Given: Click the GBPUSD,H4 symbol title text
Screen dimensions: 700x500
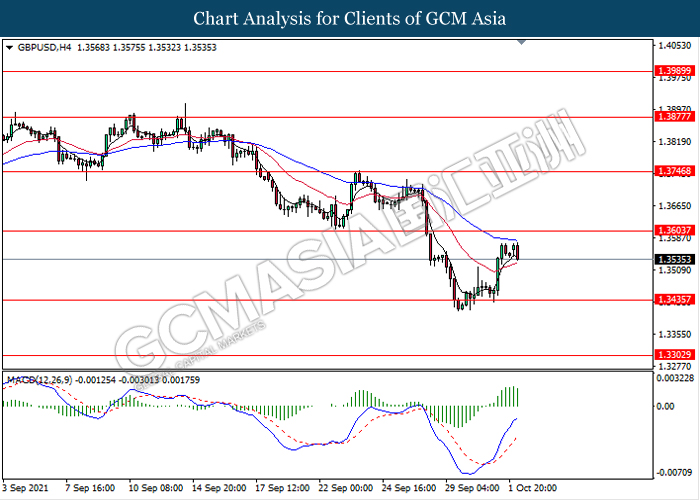Looking at the screenshot, I should [44, 47].
